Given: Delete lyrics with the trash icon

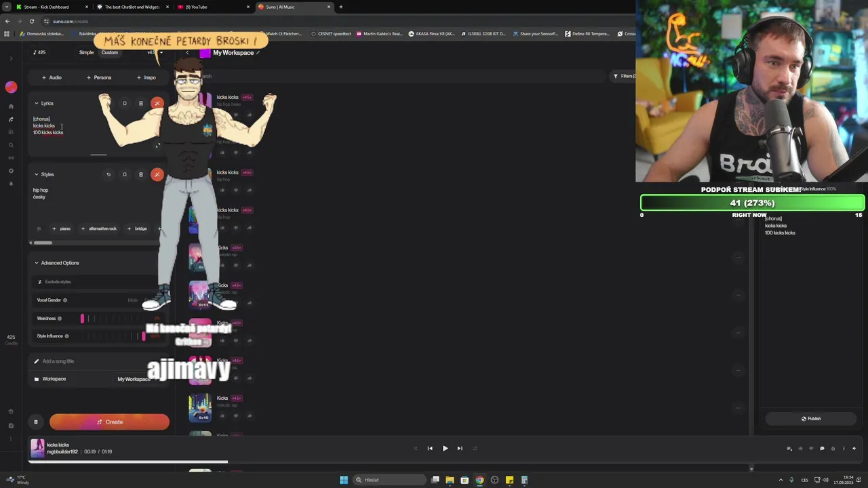Looking at the screenshot, I should click(x=141, y=104).
